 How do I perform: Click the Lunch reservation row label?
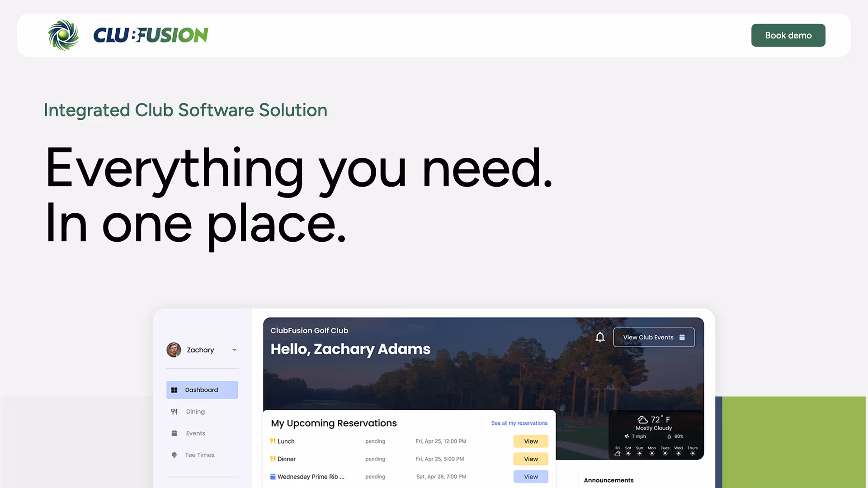(286, 441)
